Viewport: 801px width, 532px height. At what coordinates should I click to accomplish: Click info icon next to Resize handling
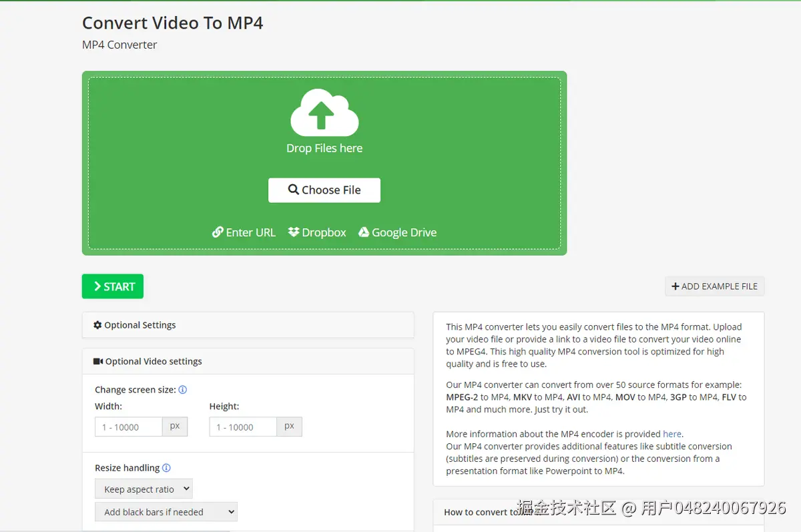pyautogui.click(x=167, y=468)
